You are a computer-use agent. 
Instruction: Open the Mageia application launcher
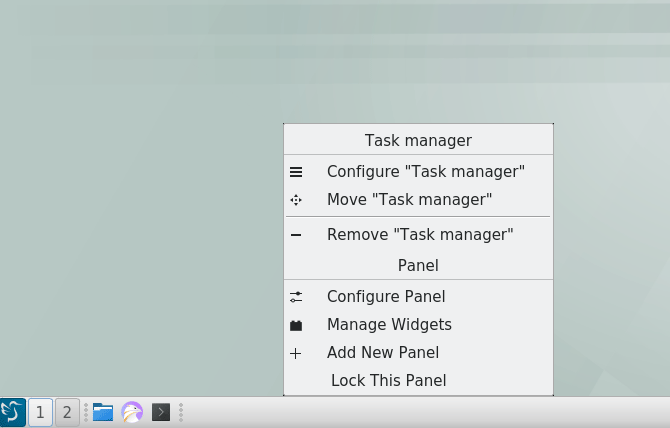click(13, 412)
